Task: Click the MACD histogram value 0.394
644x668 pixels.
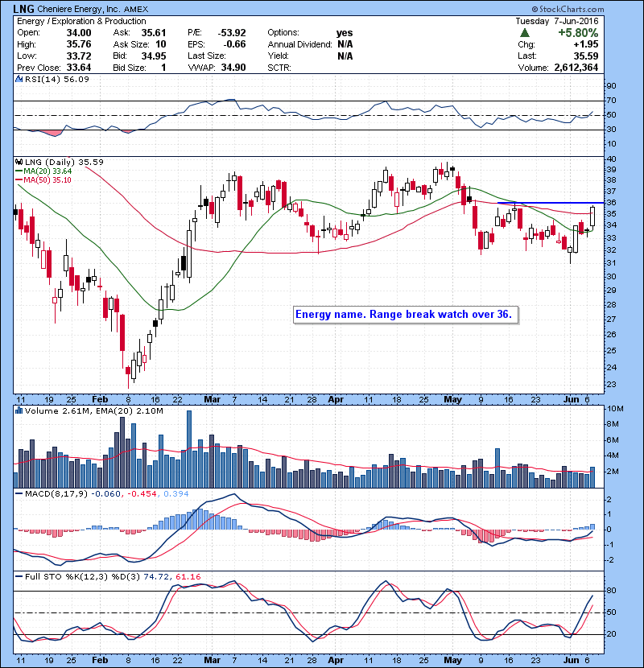Action: click(x=176, y=494)
